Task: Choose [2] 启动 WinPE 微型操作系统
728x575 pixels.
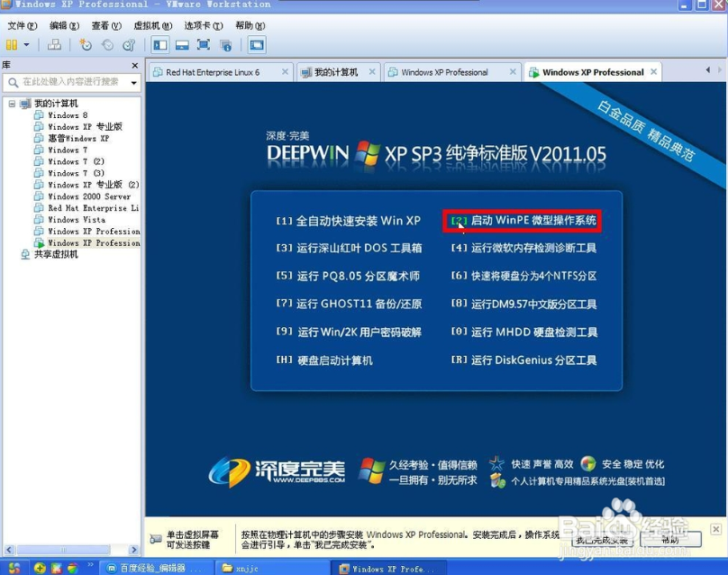Action: [523, 220]
